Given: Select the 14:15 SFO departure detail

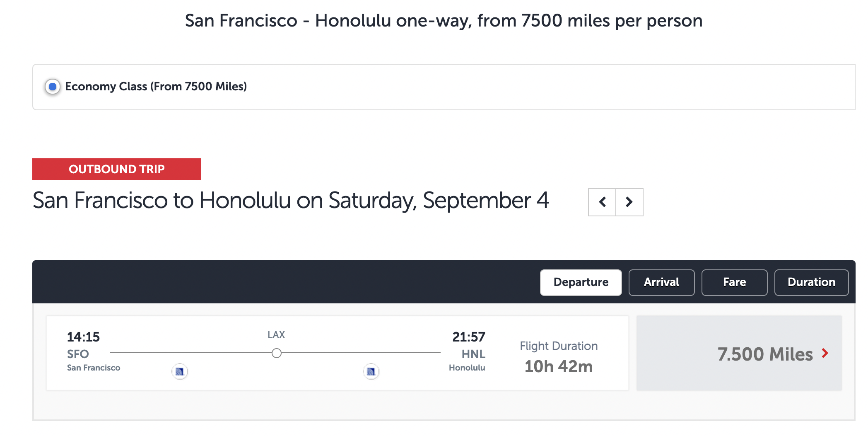Looking at the screenshot, I should (x=83, y=337).
